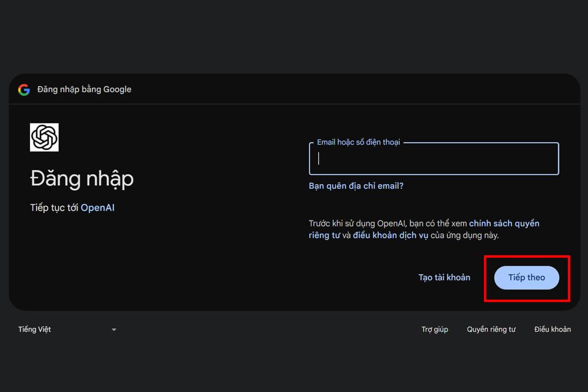Click the floating 'Email hoặc số điện thoại' label
This screenshot has width=588, height=392.
point(358,142)
